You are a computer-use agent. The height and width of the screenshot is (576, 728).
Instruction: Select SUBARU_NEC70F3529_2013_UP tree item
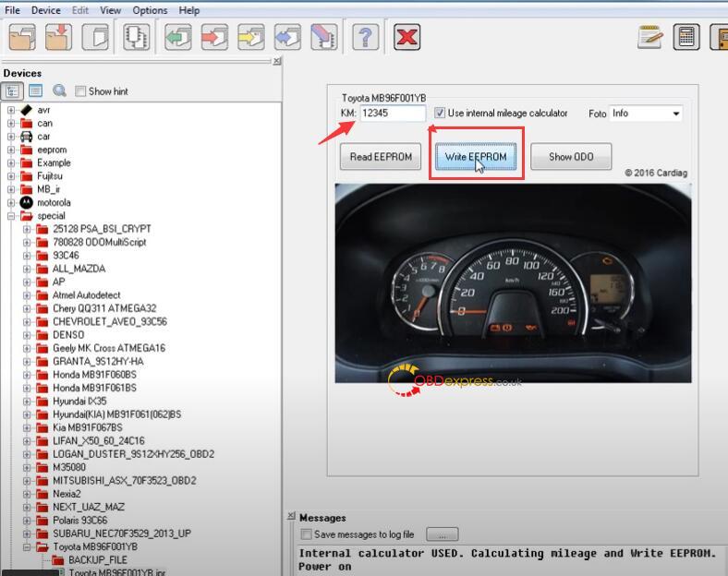tap(122, 534)
